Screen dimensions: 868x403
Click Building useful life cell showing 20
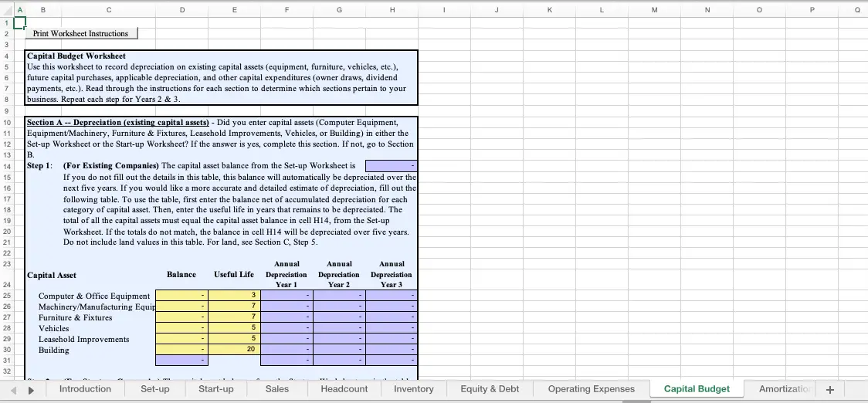pyautogui.click(x=234, y=350)
